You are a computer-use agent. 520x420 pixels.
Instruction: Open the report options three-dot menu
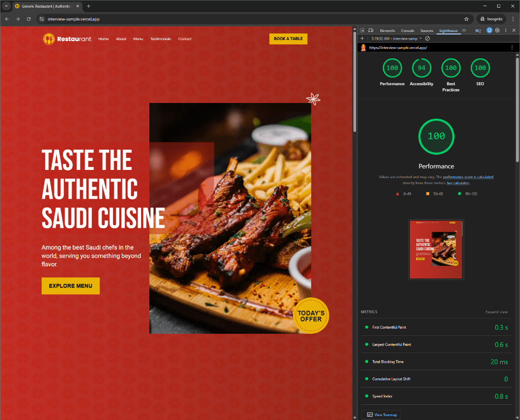[x=511, y=47]
